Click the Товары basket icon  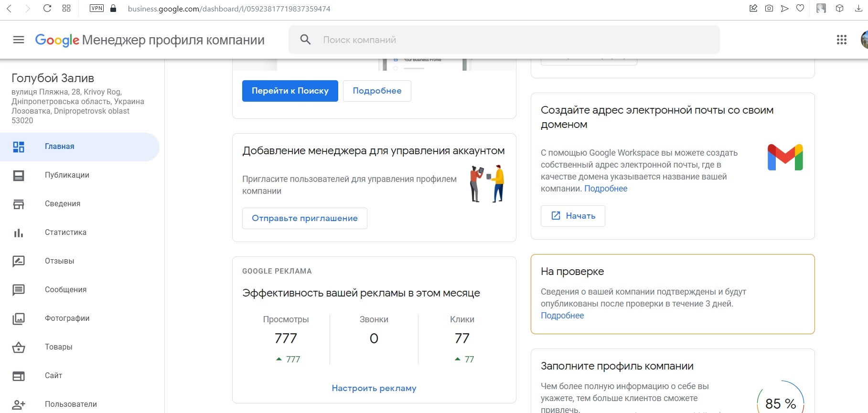coord(19,347)
